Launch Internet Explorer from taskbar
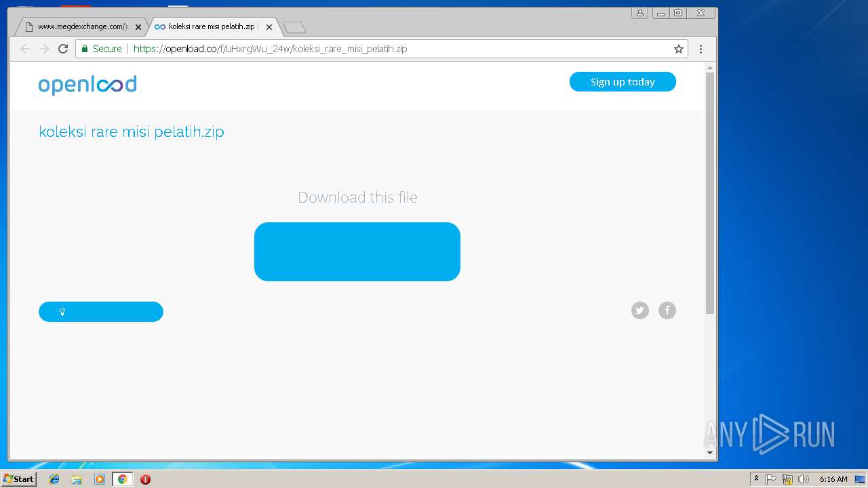The width and height of the screenshot is (868, 488). pos(54,479)
